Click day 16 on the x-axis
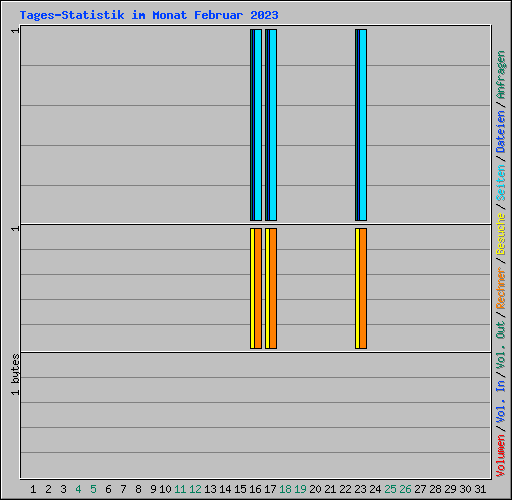This screenshot has width=512, height=500. pos(255,489)
